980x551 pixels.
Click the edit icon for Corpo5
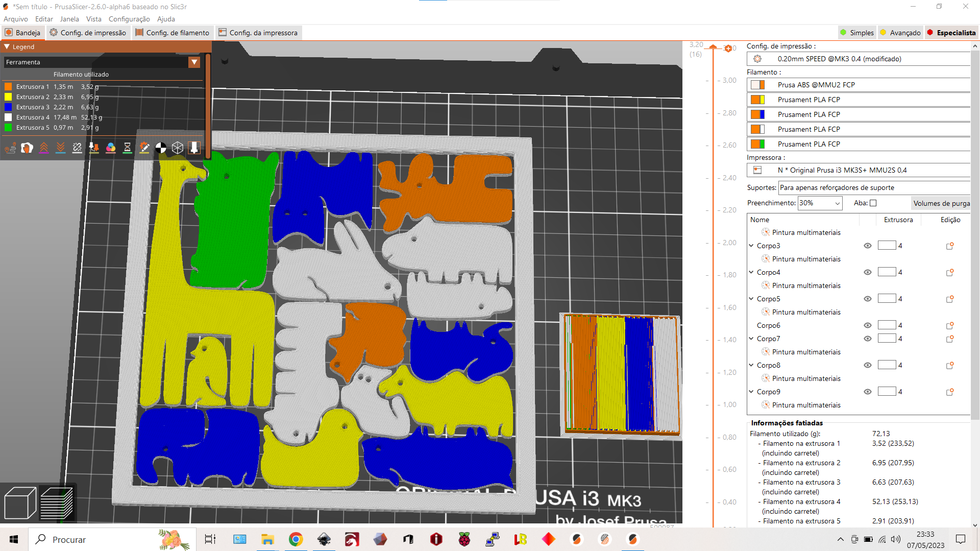point(950,299)
